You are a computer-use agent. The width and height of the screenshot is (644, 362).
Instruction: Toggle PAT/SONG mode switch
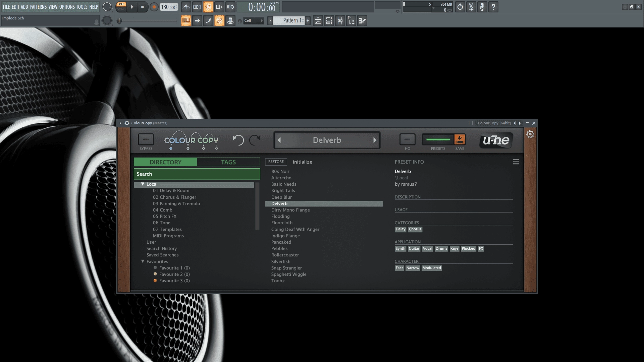(121, 7)
